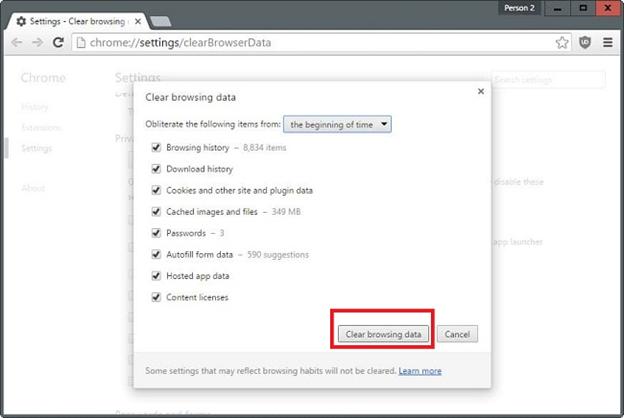Cancel the clear browsing dialog

coord(457,334)
